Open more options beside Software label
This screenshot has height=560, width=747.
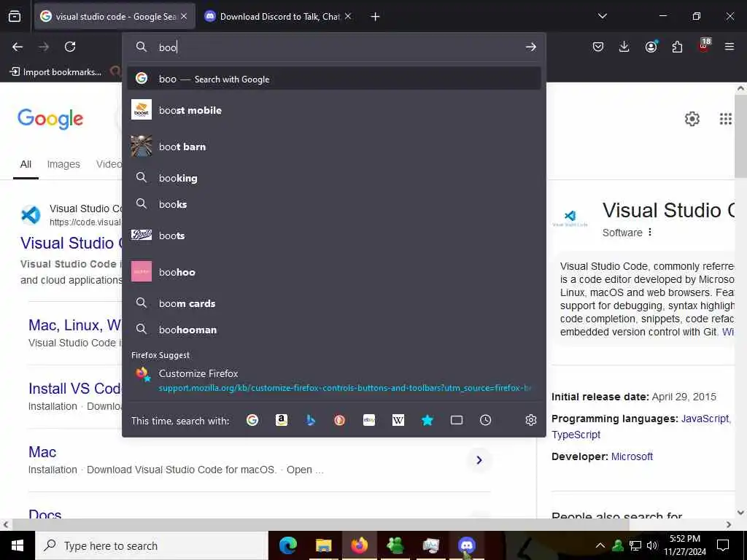coord(650,233)
